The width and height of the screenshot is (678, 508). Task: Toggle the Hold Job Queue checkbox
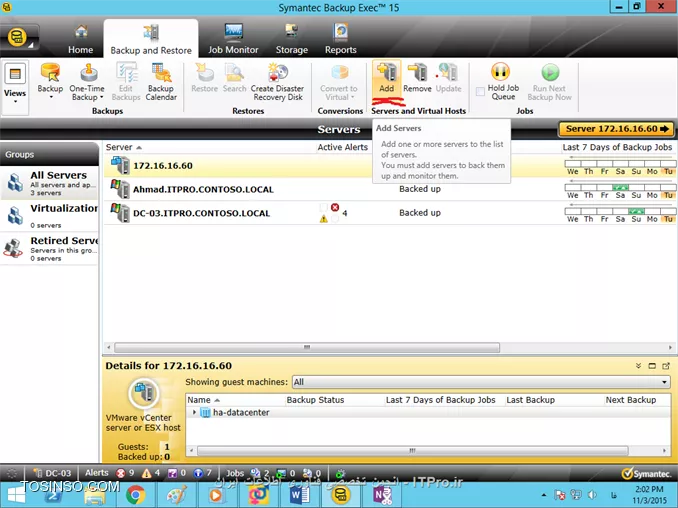pos(480,91)
